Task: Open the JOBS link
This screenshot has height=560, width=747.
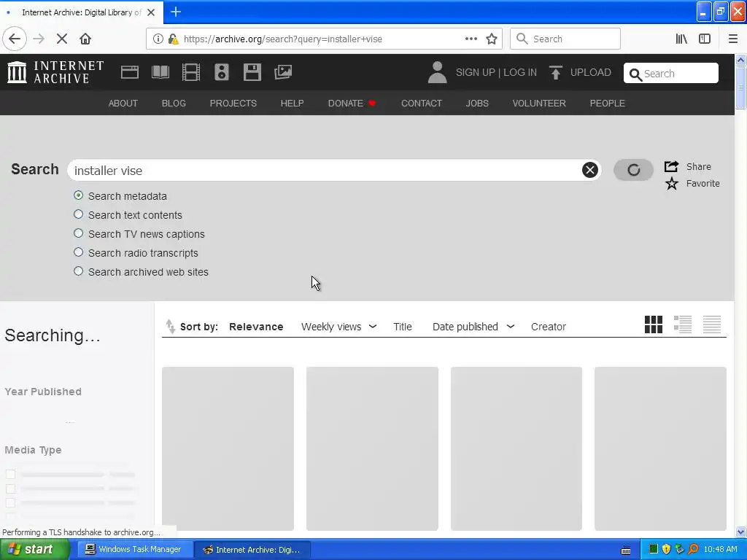Action: (477, 104)
